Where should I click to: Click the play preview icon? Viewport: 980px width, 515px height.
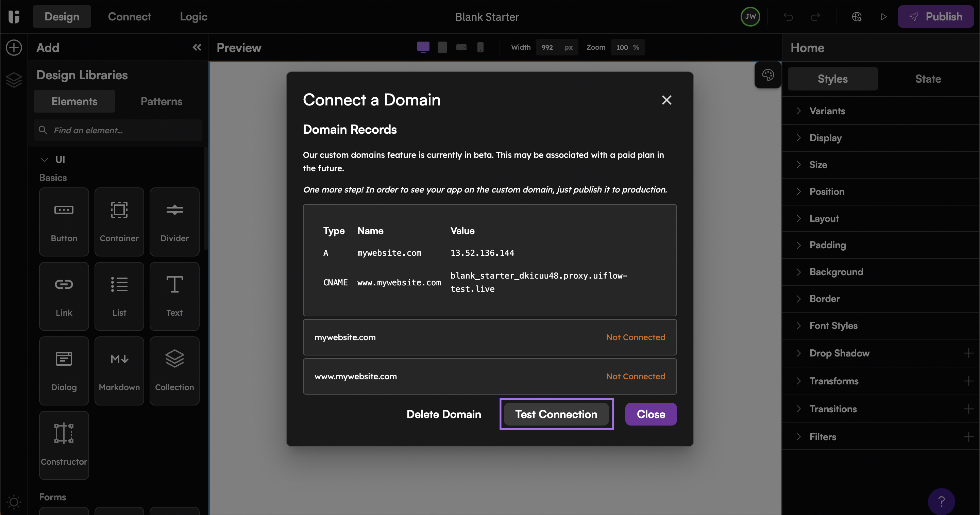coord(883,17)
